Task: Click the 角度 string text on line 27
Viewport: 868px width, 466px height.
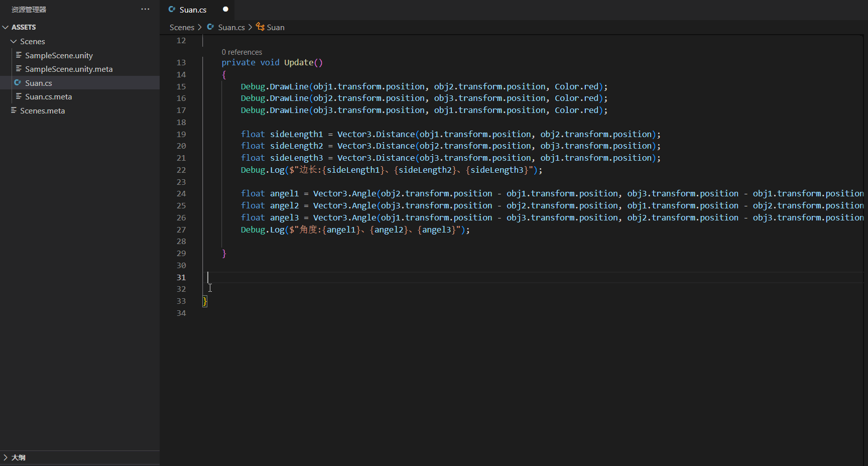Action: (308, 229)
